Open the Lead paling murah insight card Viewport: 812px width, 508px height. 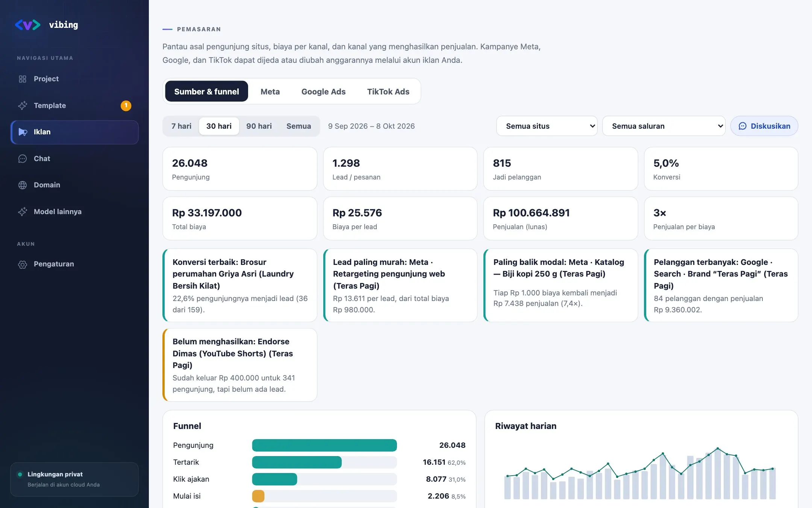(x=400, y=285)
